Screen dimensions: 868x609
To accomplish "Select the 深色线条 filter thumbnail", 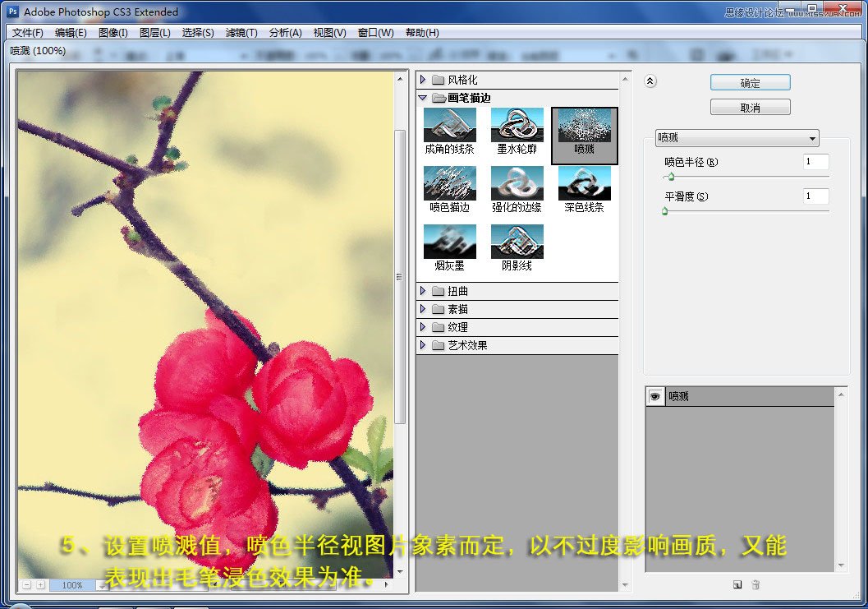I will click(x=584, y=183).
